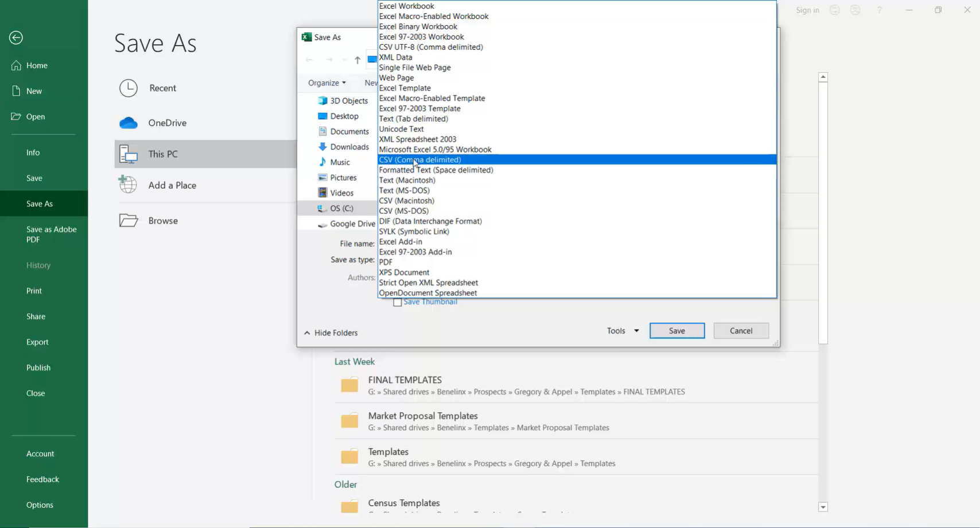Open the Account page in sidebar
Screen dimensions: 980x528
(x=44, y=454)
